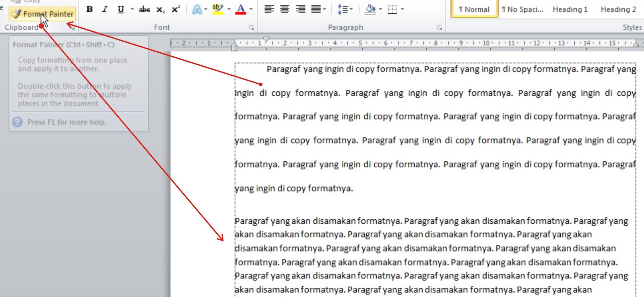Click the Styles group label
Viewport: 644px width, 297px height.
coord(632,27)
